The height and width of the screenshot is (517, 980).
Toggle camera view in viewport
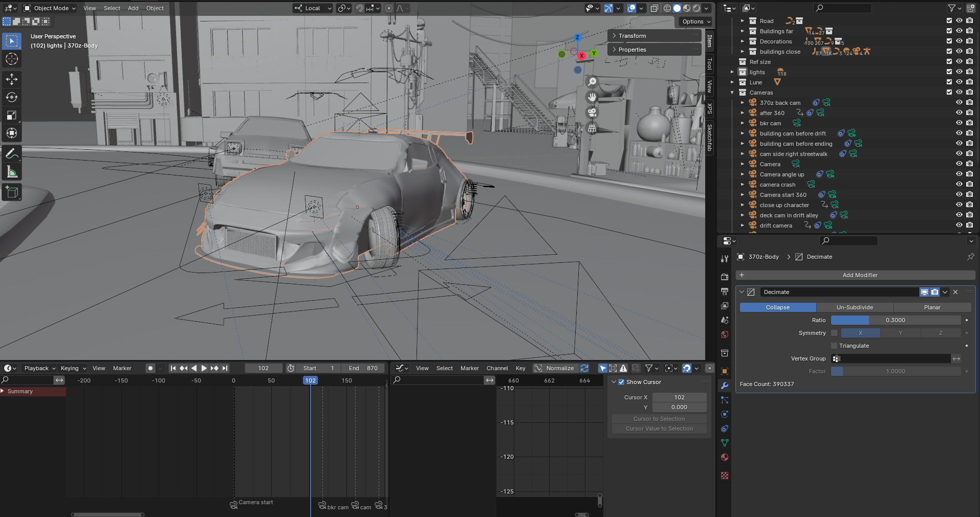592,113
